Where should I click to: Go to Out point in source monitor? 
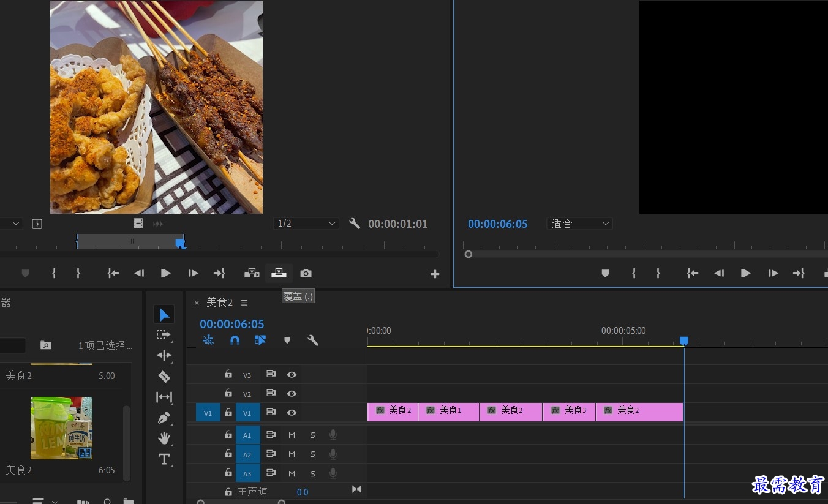[x=219, y=274]
